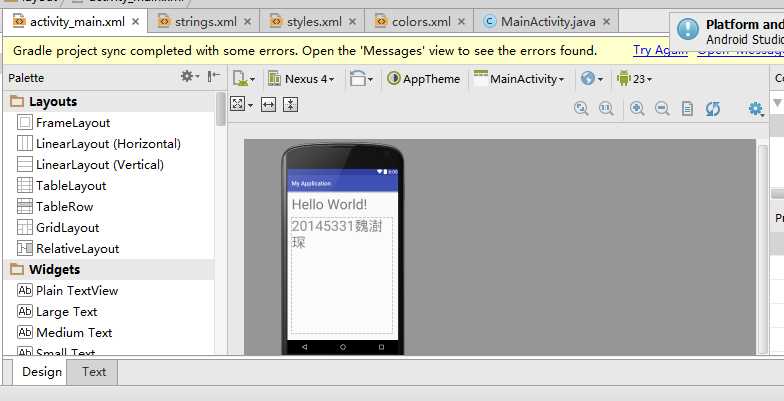
Task: Select LinearLayout (Horizontal) in palette
Action: pos(98,144)
